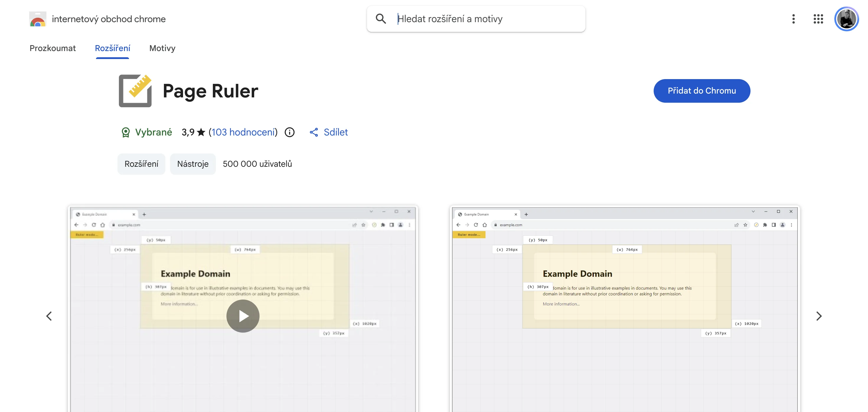Click the Rozšíření category chip
Screen dimensions: 868x412
pyautogui.click(x=141, y=164)
